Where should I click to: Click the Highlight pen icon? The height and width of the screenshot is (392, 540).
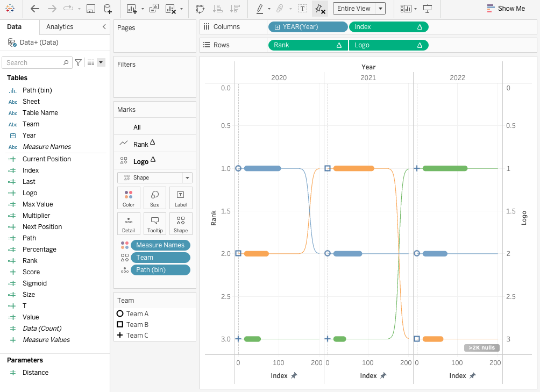point(260,9)
